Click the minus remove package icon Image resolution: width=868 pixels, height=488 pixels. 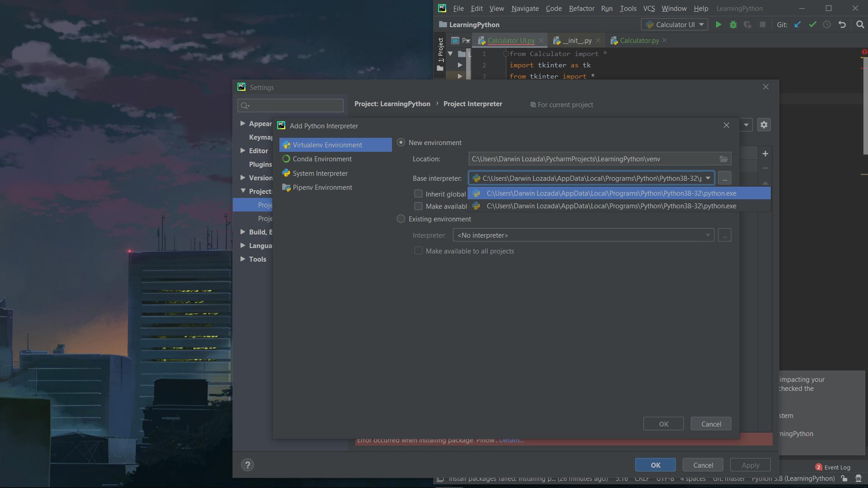(x=765, y=168)
